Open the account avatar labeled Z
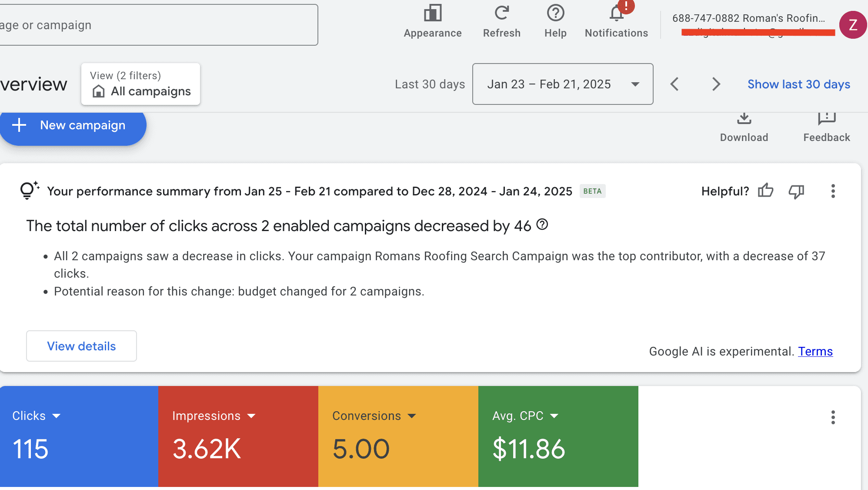Image resolution: width=868 pixels, height=490 pixels. tap(853, 25)
